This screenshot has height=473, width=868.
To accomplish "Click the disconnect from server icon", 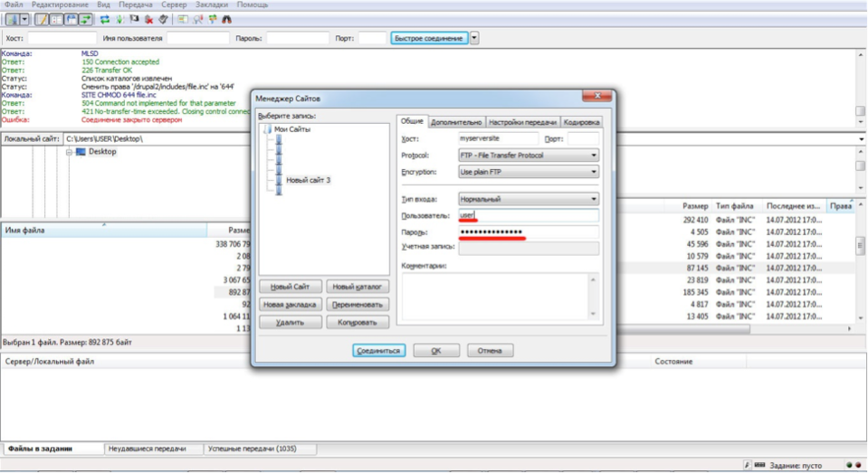I will coord(148,19).
